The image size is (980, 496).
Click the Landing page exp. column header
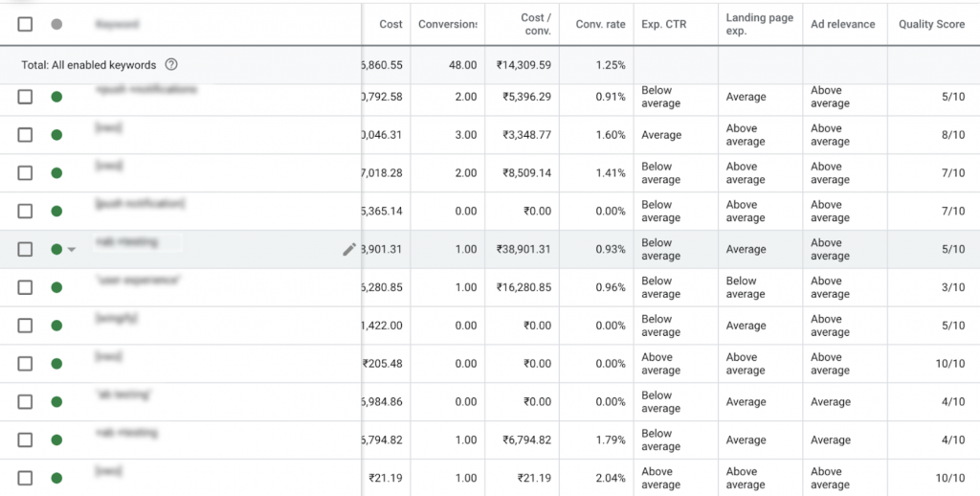coord(759,24)
